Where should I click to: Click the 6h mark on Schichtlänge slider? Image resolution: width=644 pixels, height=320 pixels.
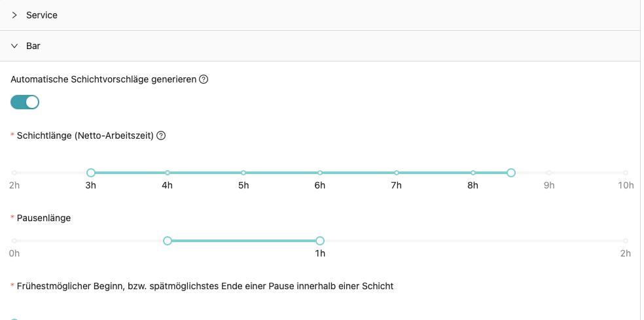tap(320, 173)
